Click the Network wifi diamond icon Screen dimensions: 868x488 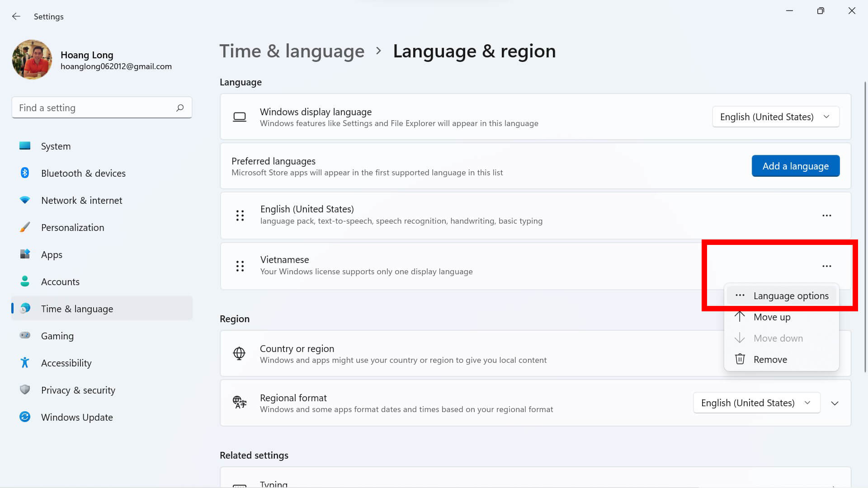tap(25, 200)
